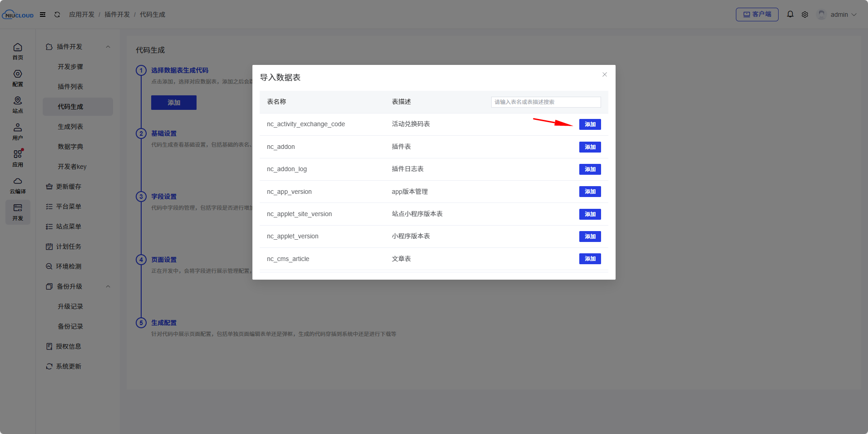Add the nc_addon table with its 添加 button
Image resolution: width=868 pixels, height=434 pixels.
click(x=589, y=147)
